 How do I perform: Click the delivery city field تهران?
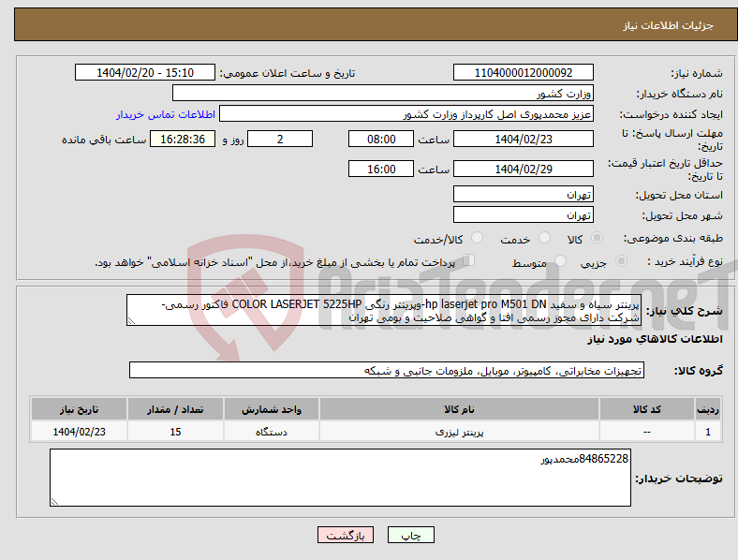[523, 214]
